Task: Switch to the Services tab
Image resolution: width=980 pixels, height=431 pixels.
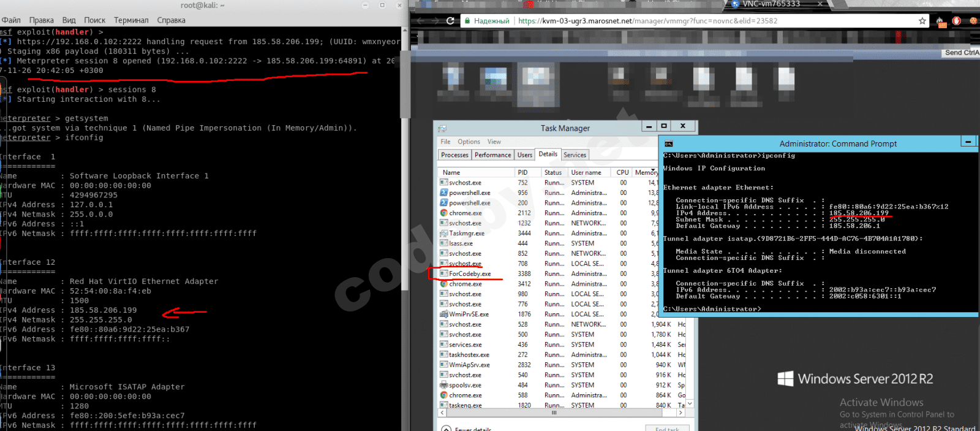Action: pyautogui.click(x=575, y=155)
